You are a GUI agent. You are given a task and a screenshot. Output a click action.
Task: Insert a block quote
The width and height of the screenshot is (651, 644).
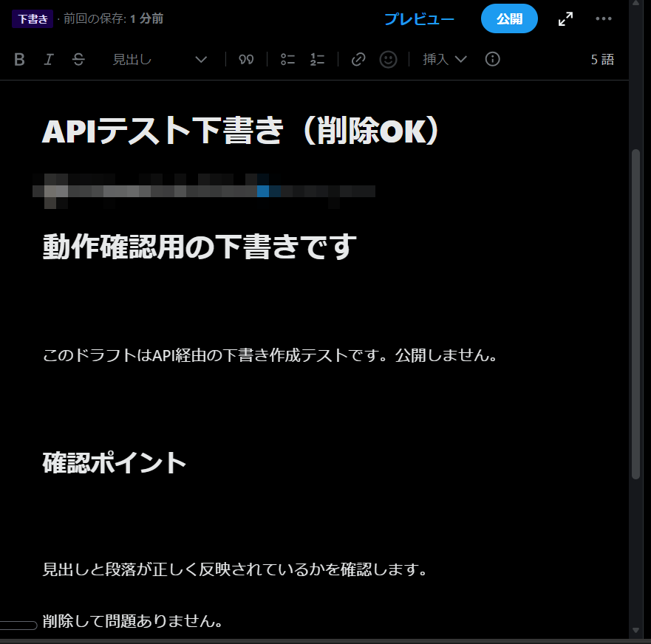246,59
